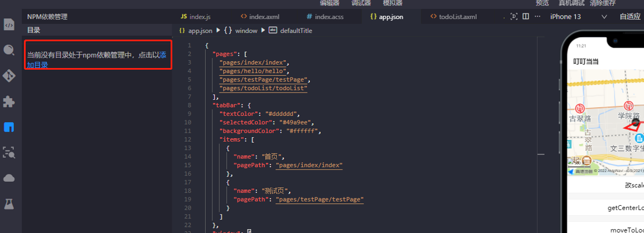644x233 pixels.
Task: Click the 真机调试 button
Action: pos(572,3)
